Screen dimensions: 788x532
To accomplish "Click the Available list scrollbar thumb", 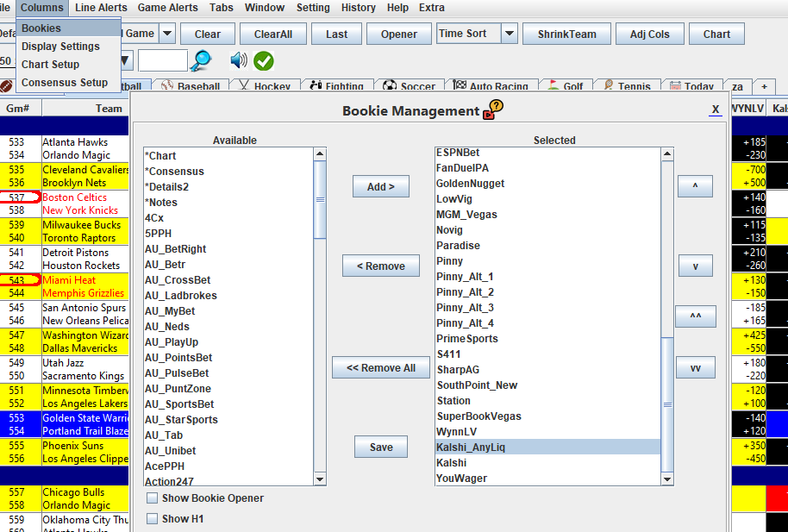I will point(320,200).
